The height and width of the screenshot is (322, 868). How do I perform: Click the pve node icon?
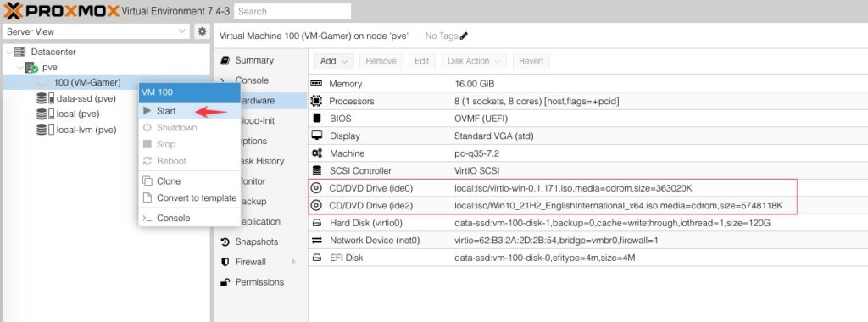[31, 68]
